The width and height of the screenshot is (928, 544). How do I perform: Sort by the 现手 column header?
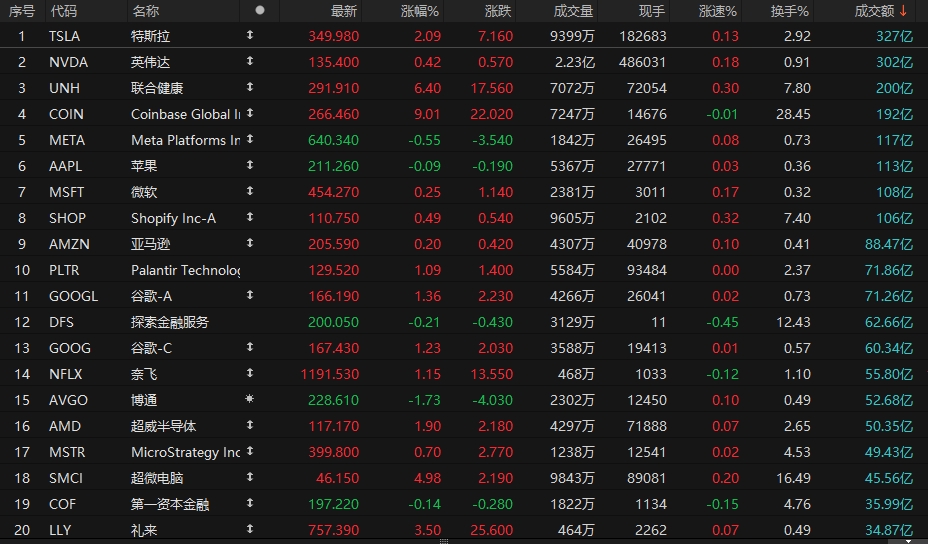point(652,11)
